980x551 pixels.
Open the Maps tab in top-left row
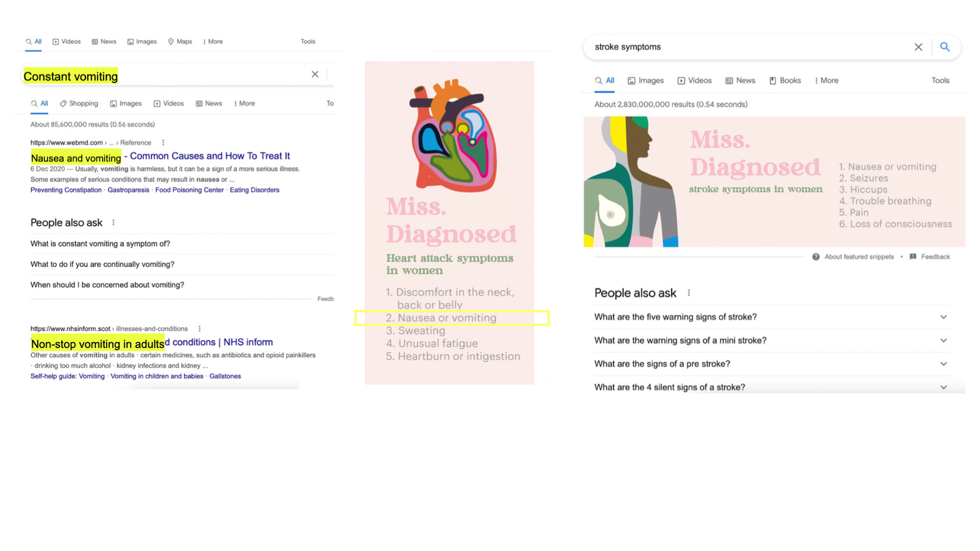tap(180, 42)
